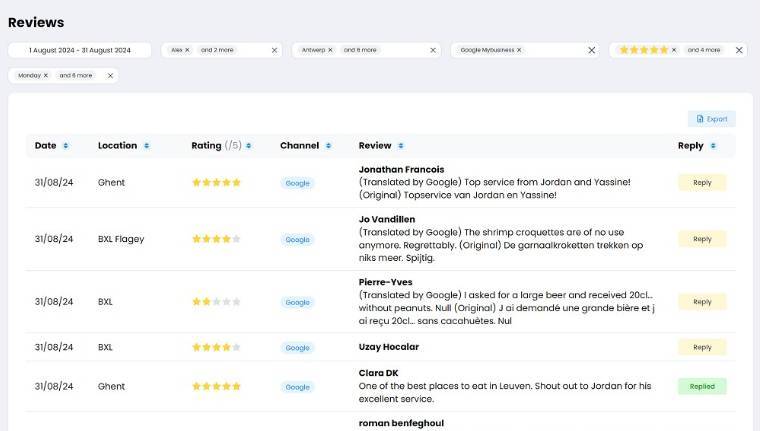This screenshot has width=763, height=431.
Task: Remove the Antwerp filter chip
Action: pos(330,50)
